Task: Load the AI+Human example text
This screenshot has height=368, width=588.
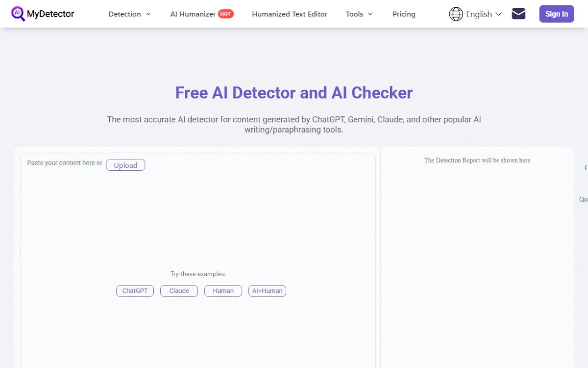Action: [x=267, y=291]
